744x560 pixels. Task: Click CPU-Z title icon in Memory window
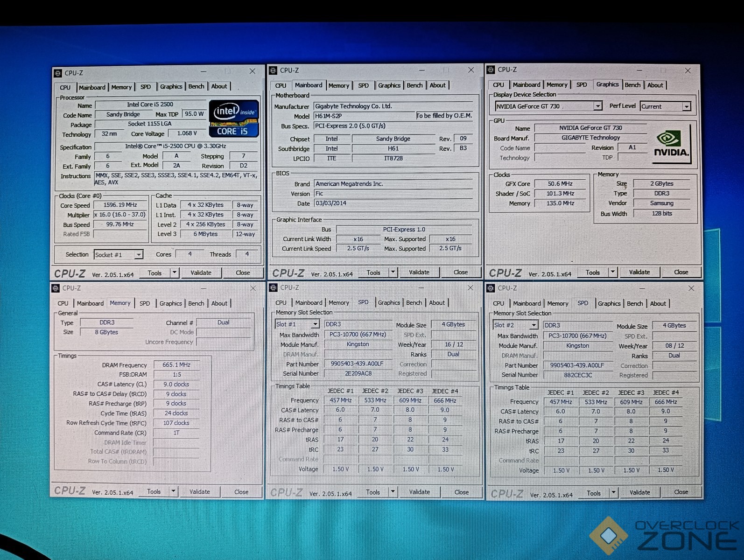56,288
